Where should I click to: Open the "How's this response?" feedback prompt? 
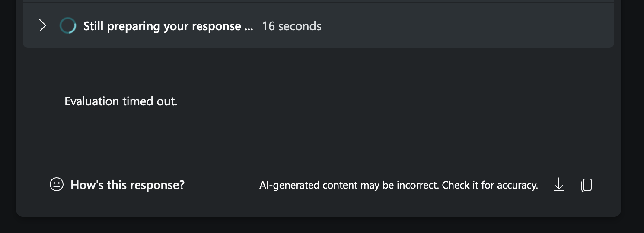click(128, 185)
